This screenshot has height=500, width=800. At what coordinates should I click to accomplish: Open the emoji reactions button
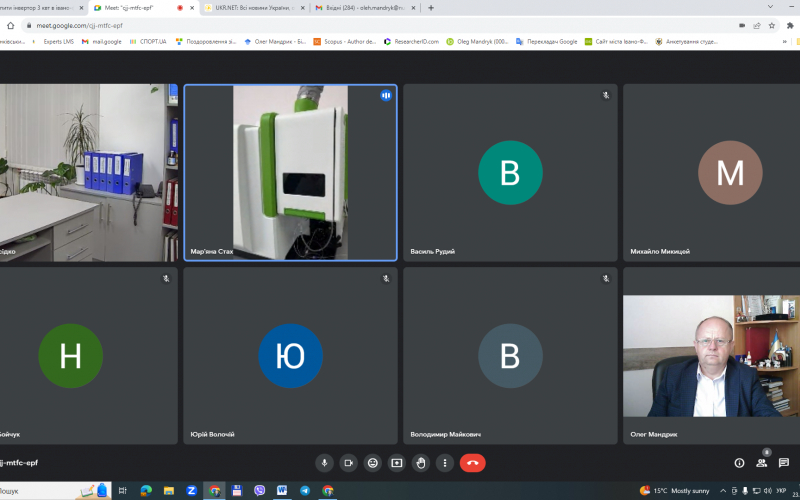point(373,463)
